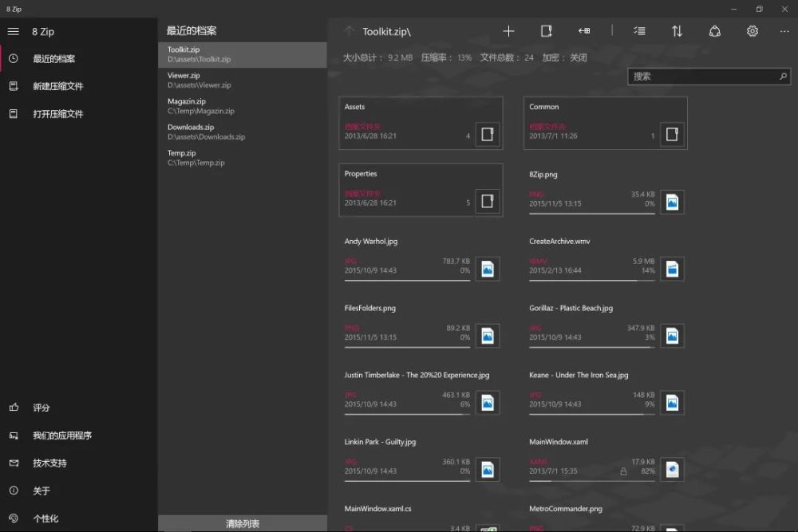Toggle the select list mode icon
The image size is (798, 532).
click(640, 32)
